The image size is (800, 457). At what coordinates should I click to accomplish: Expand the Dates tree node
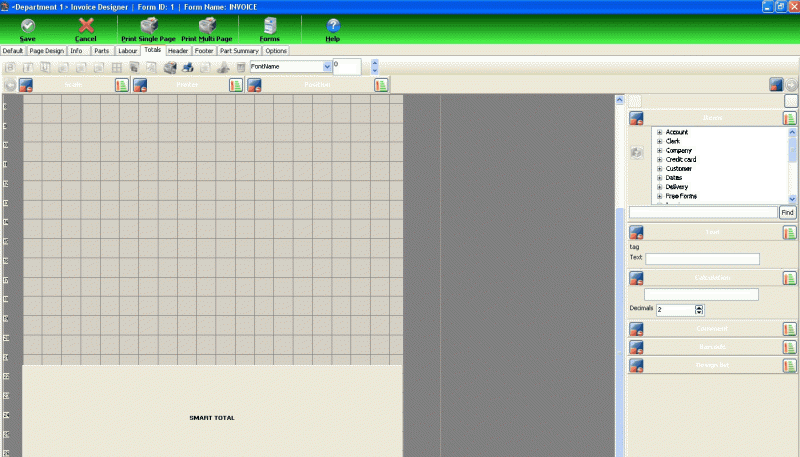[659, 178]
